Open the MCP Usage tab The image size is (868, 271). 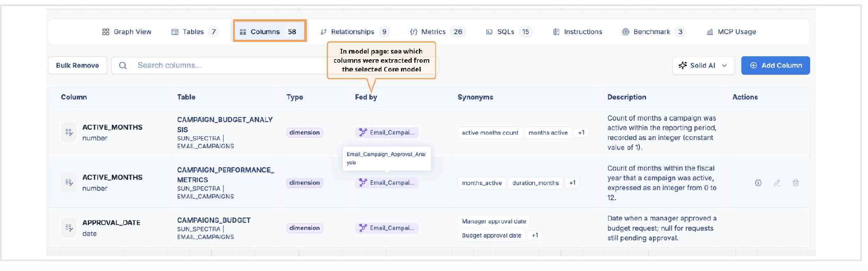[x=731, y=32]
